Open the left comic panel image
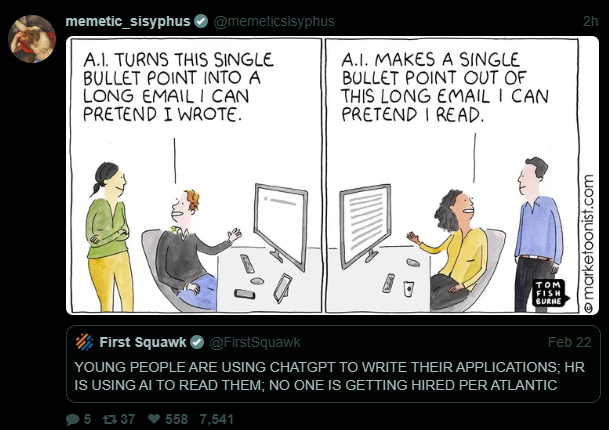 [196, 175]
